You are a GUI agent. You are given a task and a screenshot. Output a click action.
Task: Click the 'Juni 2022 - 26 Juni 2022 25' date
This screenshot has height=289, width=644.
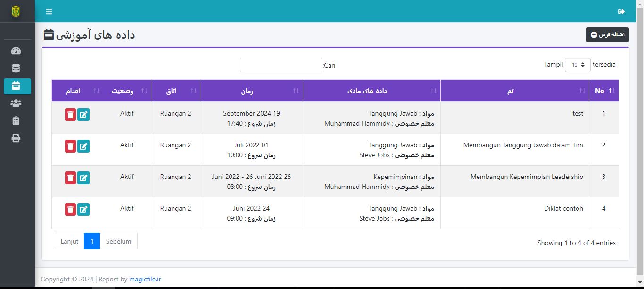point(251,177)
